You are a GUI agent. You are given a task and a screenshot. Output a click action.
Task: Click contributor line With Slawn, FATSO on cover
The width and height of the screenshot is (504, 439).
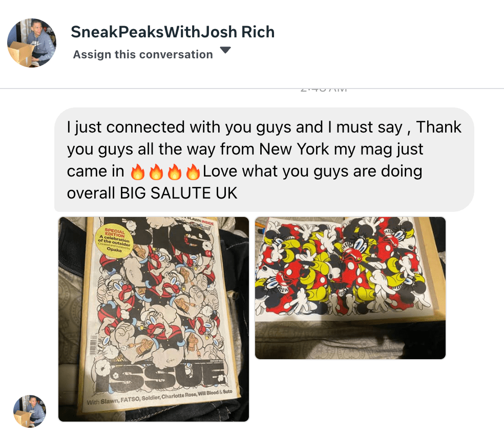pos(159,397)
